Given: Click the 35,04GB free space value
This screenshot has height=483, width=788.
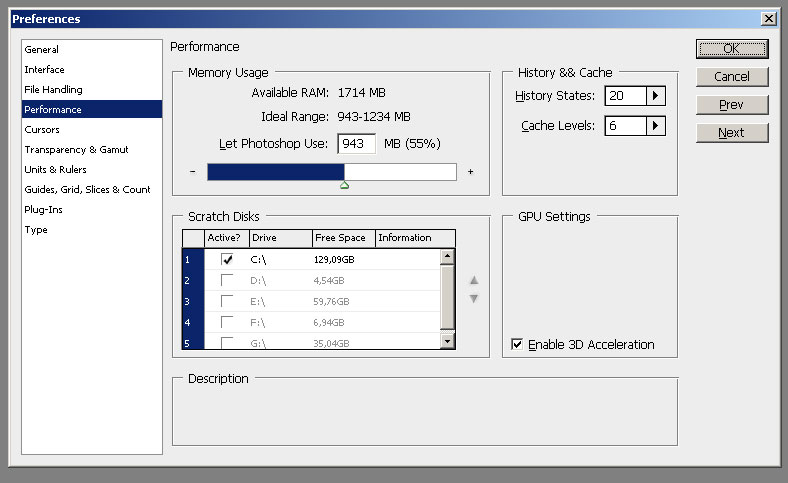Looking at the screenshot, I should pos(332,344).
